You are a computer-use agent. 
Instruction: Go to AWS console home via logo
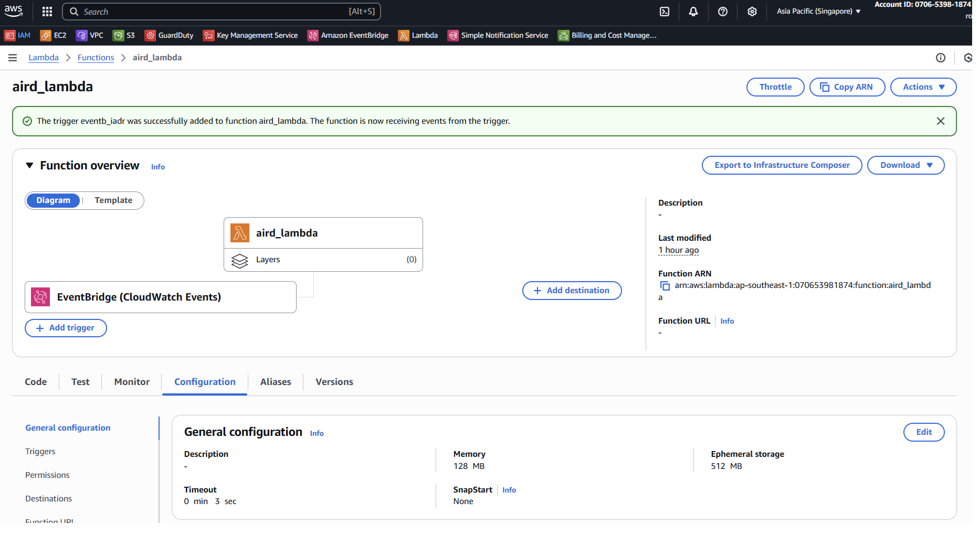tap(14, 11)
